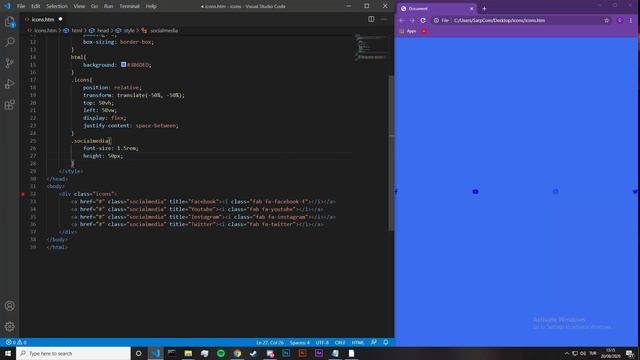Open the View menu

click(x=79, y=6)
